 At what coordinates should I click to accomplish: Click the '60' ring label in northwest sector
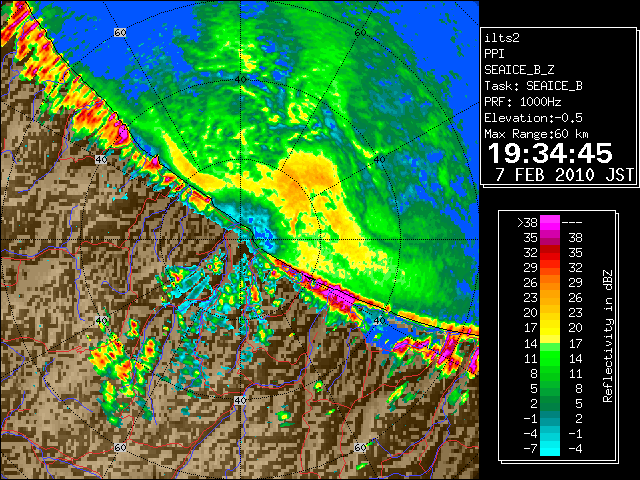coord(120,32)
